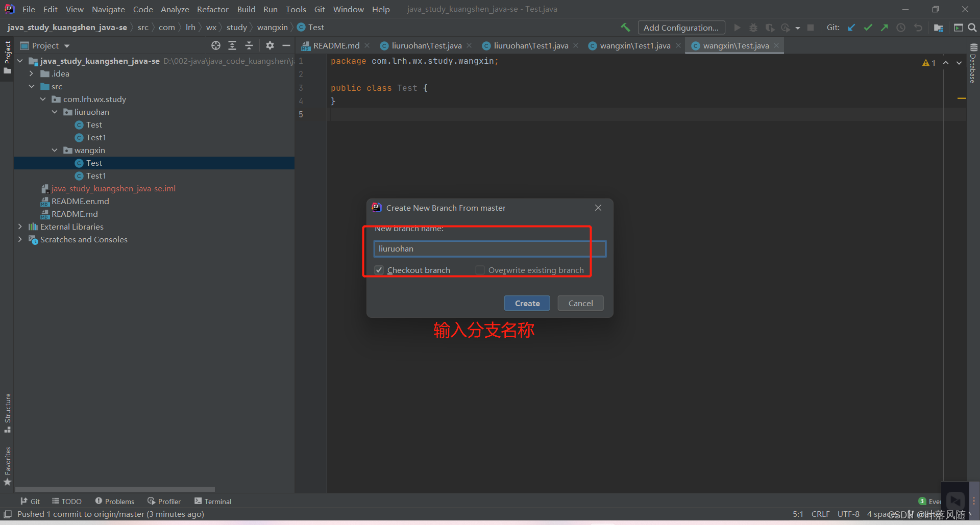The width and height of the screenshot is (980, 525).
Task: Click the warning indicator in editor
Action: tap(928, 63)
